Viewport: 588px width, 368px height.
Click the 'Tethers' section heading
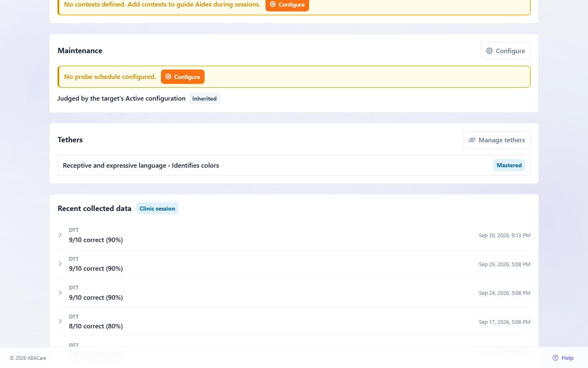tap(70, 140)
